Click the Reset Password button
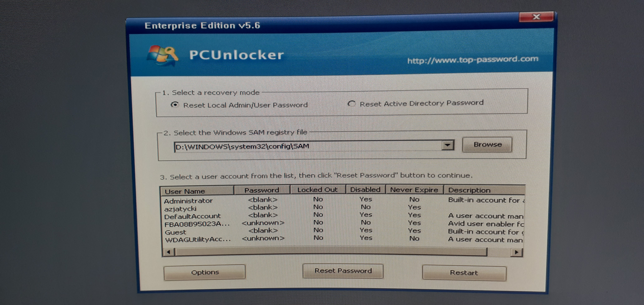644x305 pixels. (343, 271)
